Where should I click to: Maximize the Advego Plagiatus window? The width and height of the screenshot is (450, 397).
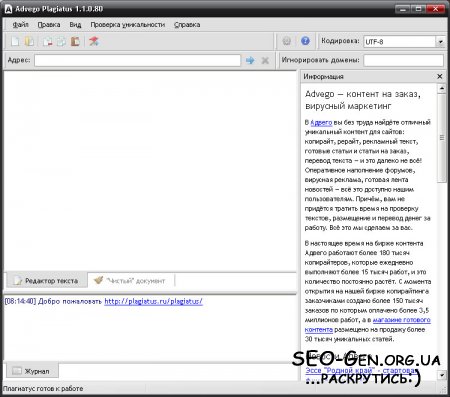click(x=418, y=9)
